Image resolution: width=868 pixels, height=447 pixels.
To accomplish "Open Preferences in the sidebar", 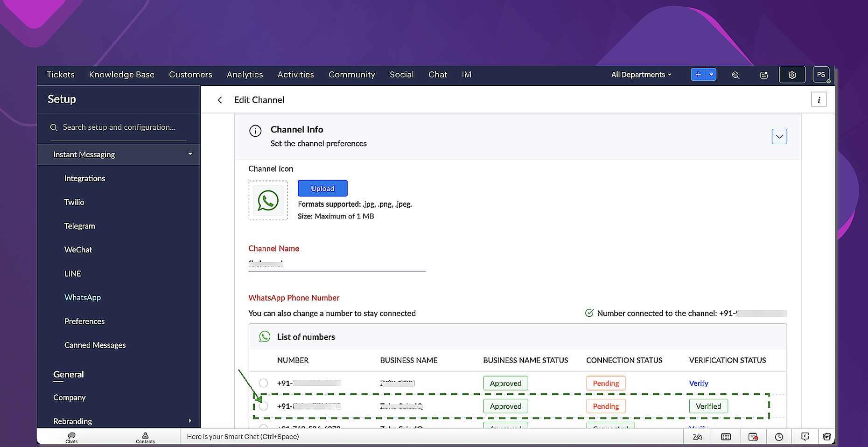I will point(84,321).
